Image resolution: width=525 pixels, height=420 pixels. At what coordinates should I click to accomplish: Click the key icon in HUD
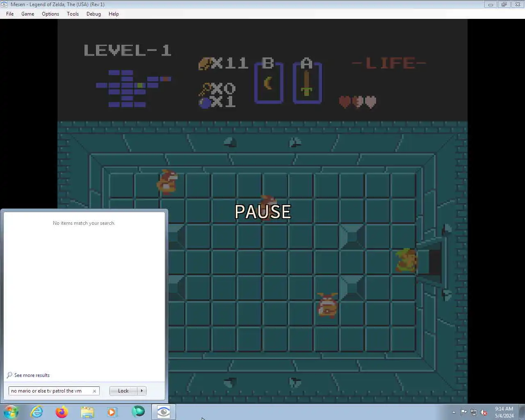205,89
